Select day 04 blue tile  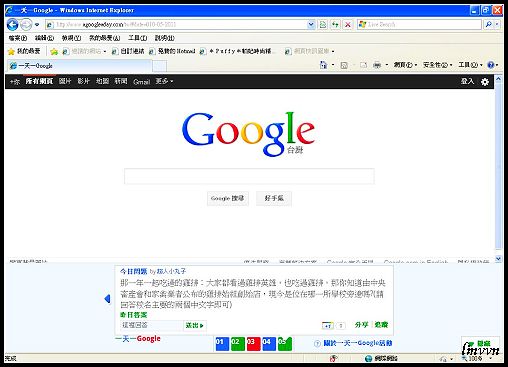tap(269, 344)
